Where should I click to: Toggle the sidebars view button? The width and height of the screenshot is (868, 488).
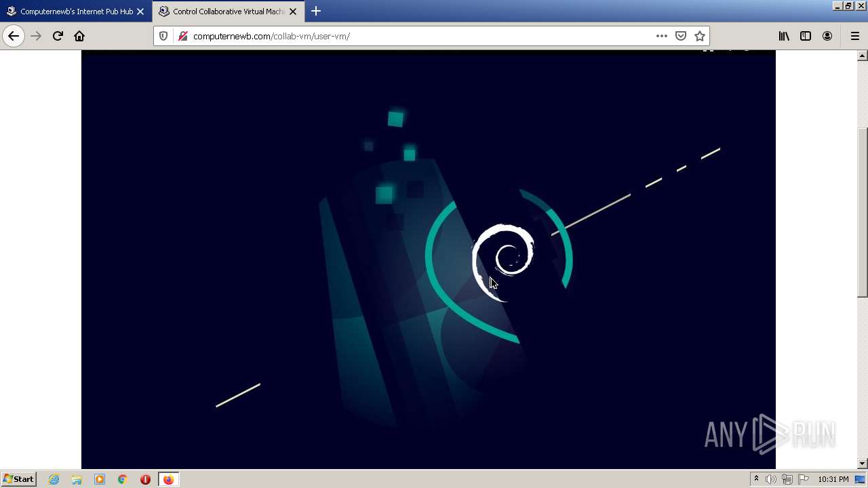point(806,36)
